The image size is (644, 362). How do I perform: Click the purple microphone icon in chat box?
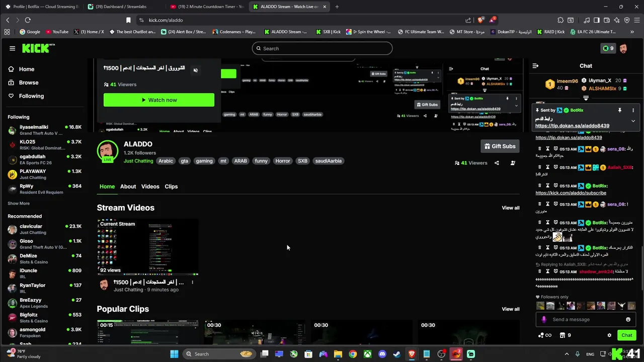pyautogui.click(x=544, y=319)
